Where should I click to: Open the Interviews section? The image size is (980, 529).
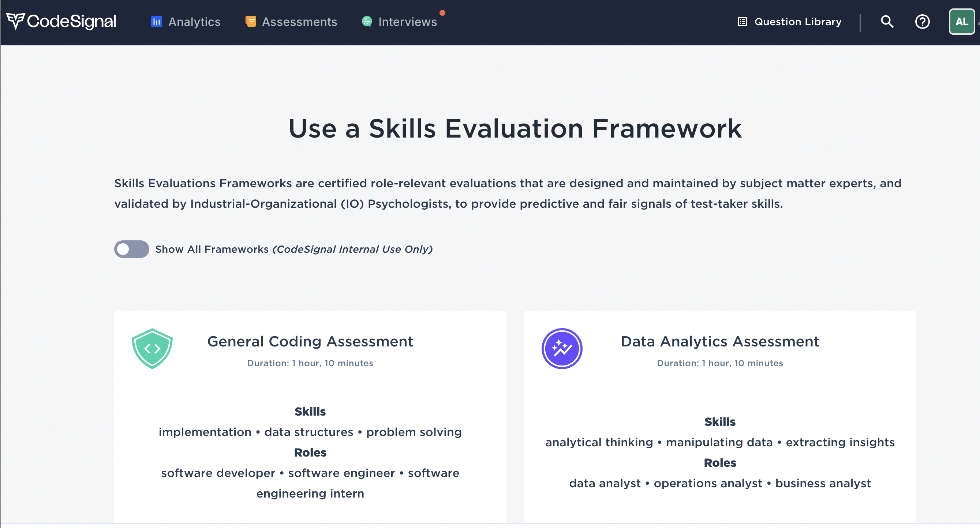[400, 22]
